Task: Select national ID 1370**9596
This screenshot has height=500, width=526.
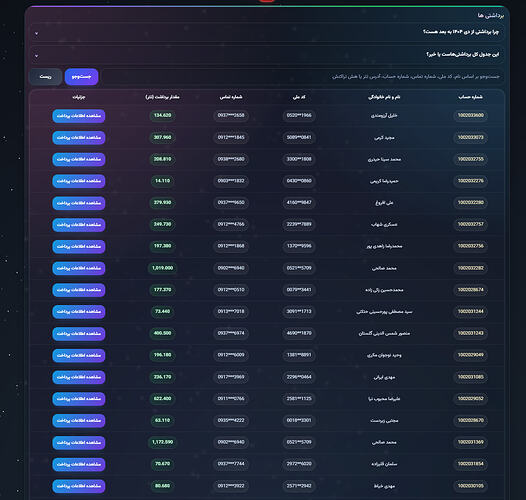Action: 299,246
